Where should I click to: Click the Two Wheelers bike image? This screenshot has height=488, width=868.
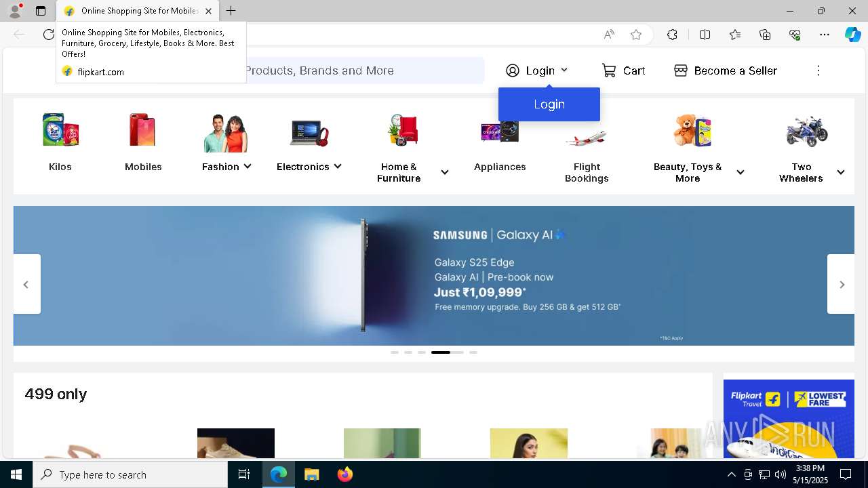[x=807, y=131]
